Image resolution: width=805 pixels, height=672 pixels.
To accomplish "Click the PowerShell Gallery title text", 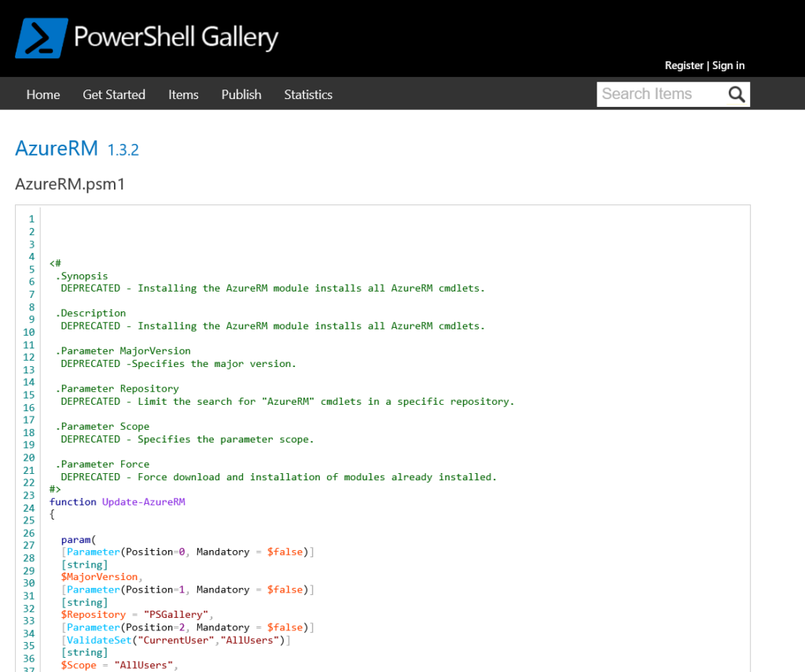I will (176, 36).
